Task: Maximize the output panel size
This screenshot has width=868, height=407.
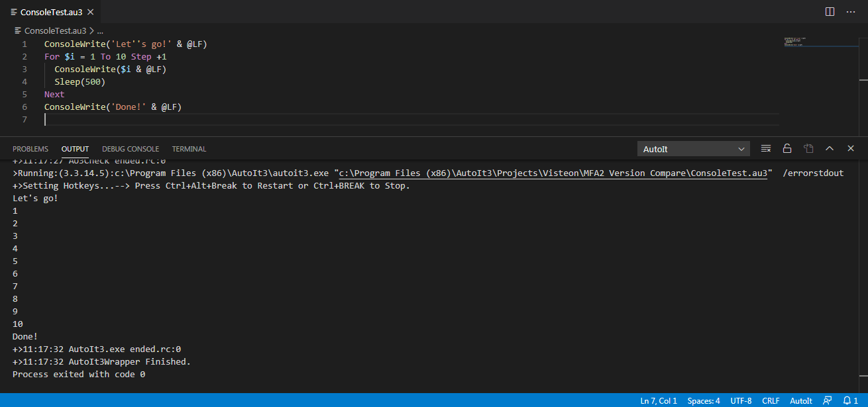Action: (830, 149)
